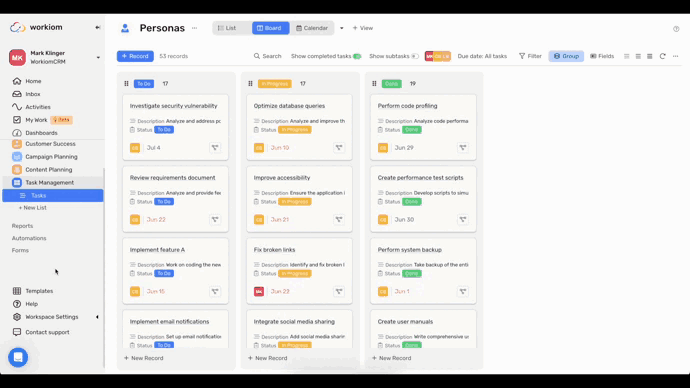Toggle Show completed tasks switch
Viewport: 690px width, 388px height.
click(357, 56)
